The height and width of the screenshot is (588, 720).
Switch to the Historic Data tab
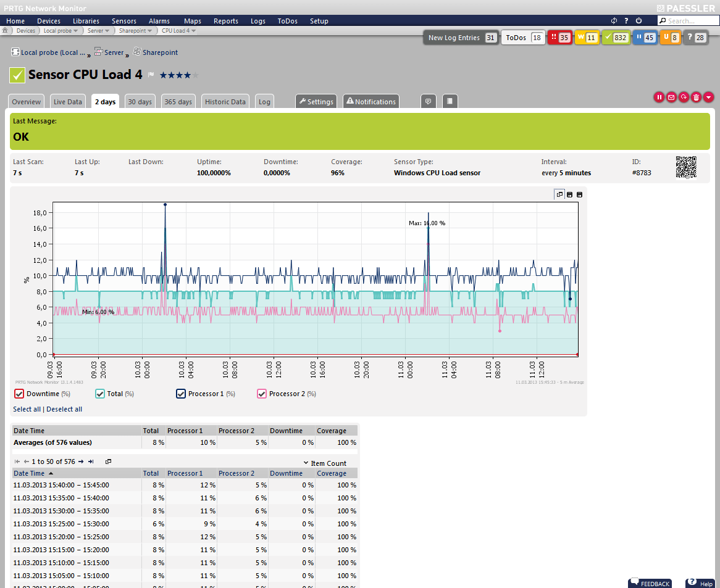[225, 101]
